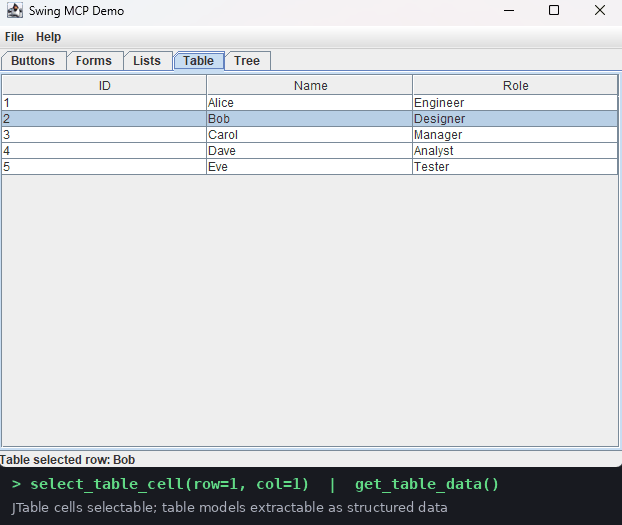The height and width of the screenshot is (525, 622).
Task: Select the Eve name cell
Action: point(309,167)
